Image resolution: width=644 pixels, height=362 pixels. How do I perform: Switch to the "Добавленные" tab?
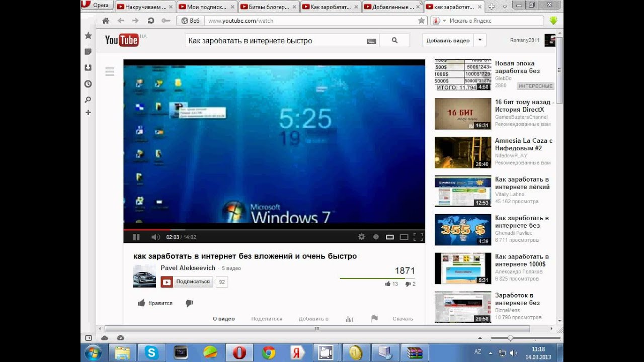[392, 7]
